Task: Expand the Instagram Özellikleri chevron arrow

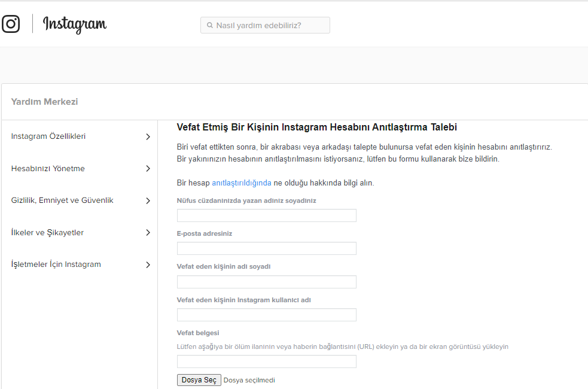Action: (x=148, y=136)
